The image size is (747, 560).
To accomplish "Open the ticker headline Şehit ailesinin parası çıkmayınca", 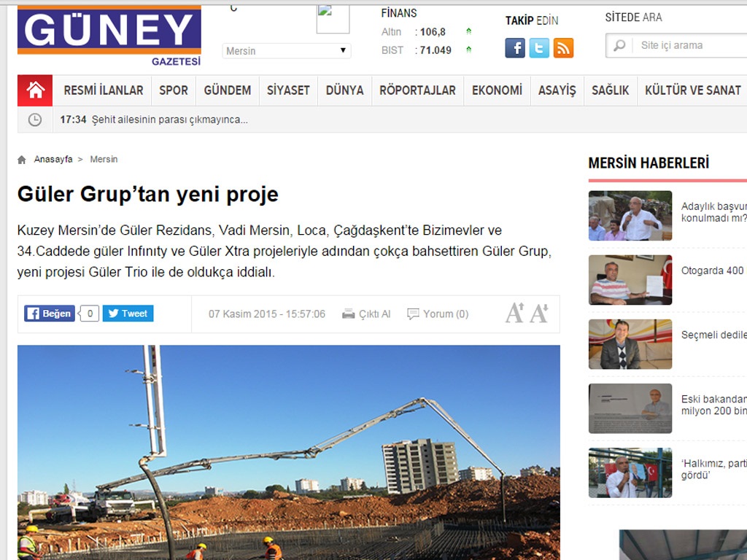I will (x=169, y=120).
